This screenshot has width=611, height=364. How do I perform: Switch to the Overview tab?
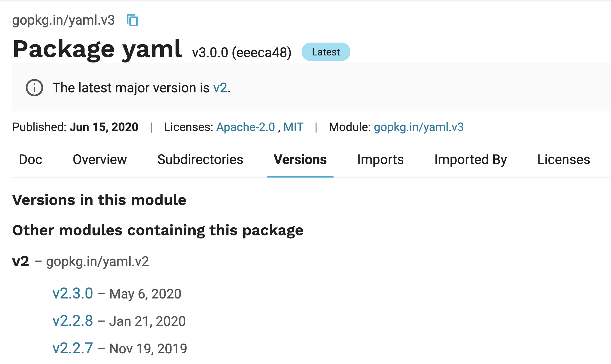tap(100, 160)
